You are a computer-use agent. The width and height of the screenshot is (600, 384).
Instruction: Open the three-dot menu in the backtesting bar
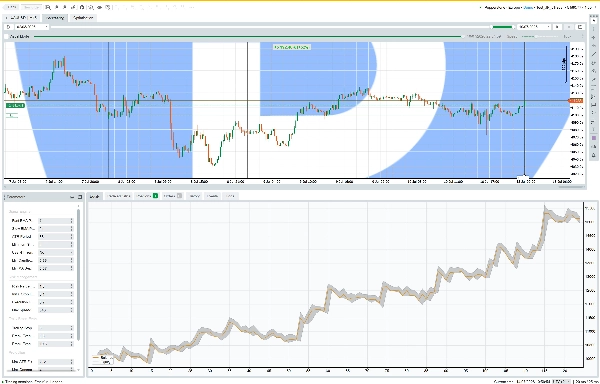coord(582,37)
